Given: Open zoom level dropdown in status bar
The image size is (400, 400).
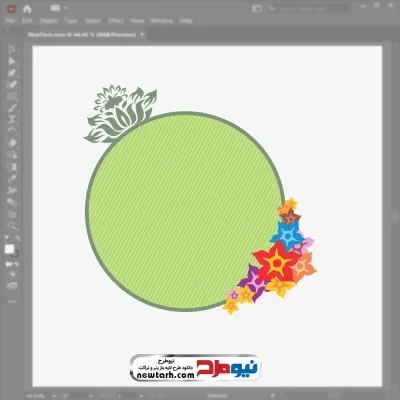Looking at the screenshot, I should tap(54, 396).
